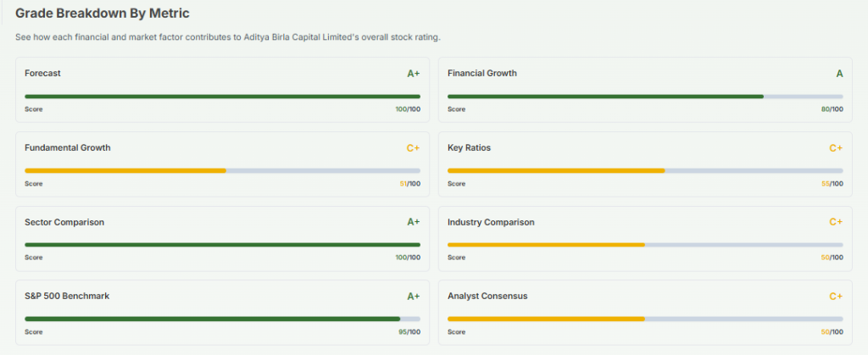This screenshot has width=868, height=355.
Task: Click the Sector Comparison progress bar
Action: pos(222,245)
